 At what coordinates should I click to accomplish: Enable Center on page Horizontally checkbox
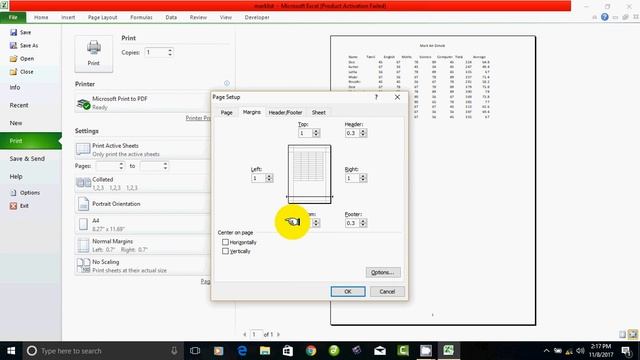tap(225, 242)
